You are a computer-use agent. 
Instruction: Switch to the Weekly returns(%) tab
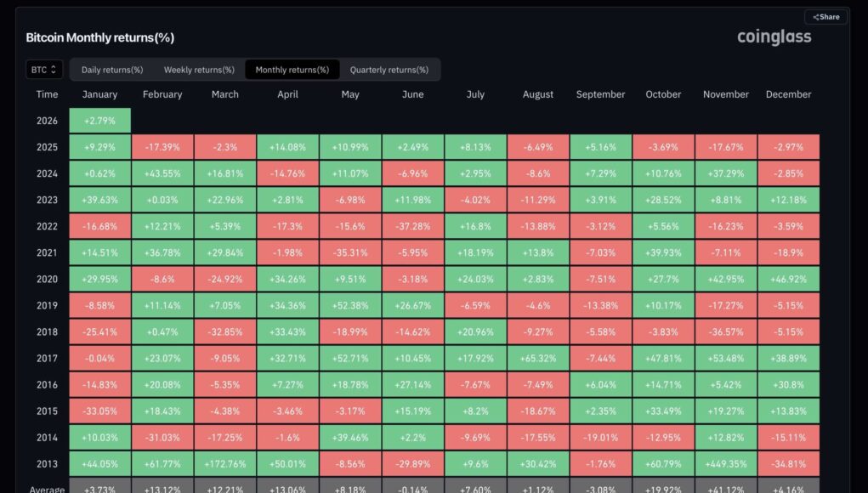click(199, 70)
